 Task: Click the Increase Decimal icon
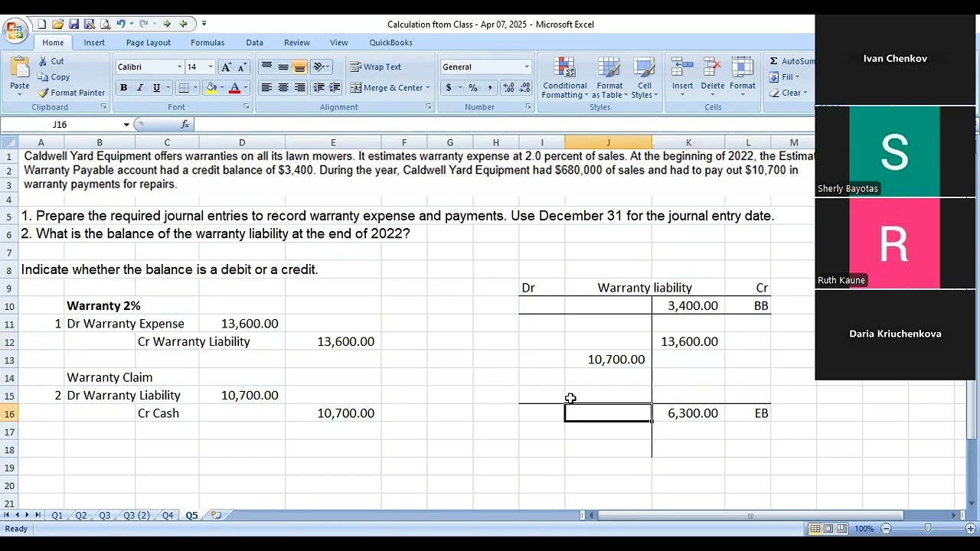[x=508, y=88]
